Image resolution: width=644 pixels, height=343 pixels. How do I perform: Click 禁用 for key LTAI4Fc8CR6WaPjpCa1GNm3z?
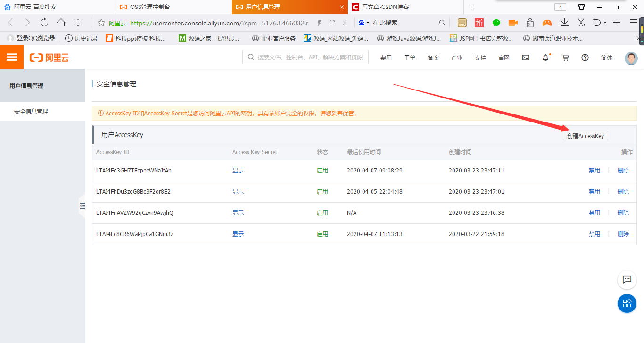pos(594,234)
